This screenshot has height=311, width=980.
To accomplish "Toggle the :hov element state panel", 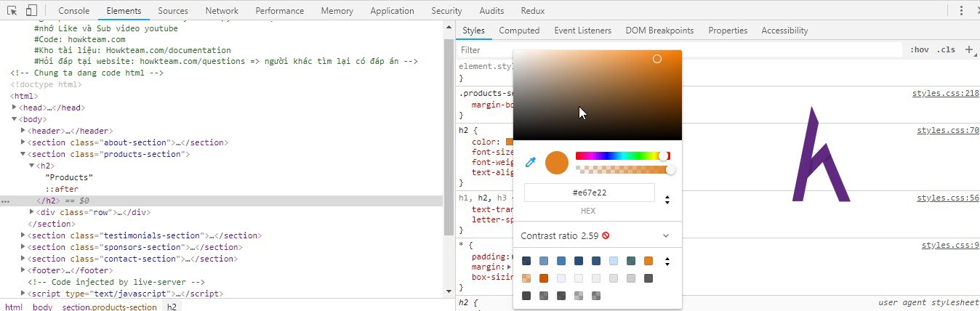I will (x=920, y=49).
